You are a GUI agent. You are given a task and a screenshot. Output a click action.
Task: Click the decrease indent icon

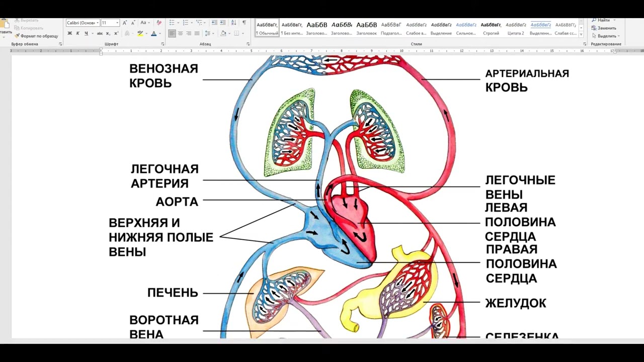tap(214, 23)
